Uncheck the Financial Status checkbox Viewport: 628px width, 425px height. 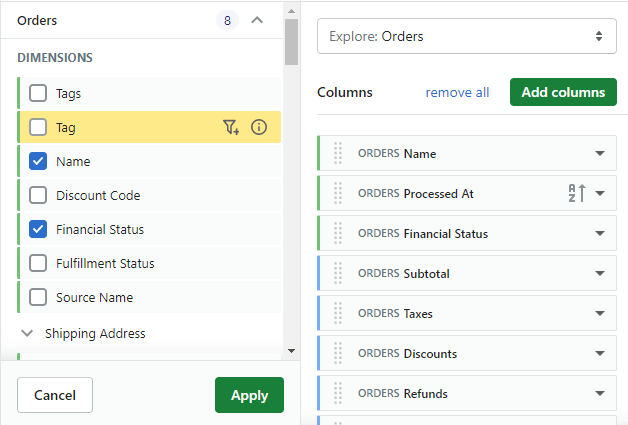coord(38,229)
